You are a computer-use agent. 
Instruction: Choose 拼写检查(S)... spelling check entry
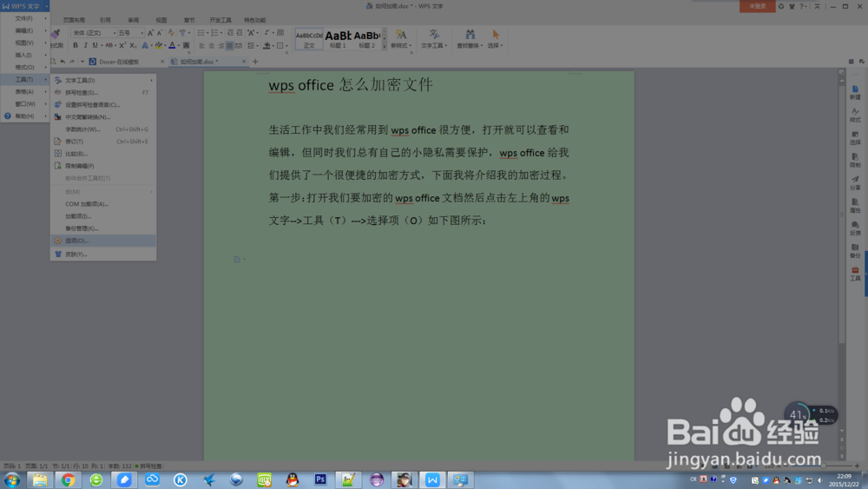[103, 92]
